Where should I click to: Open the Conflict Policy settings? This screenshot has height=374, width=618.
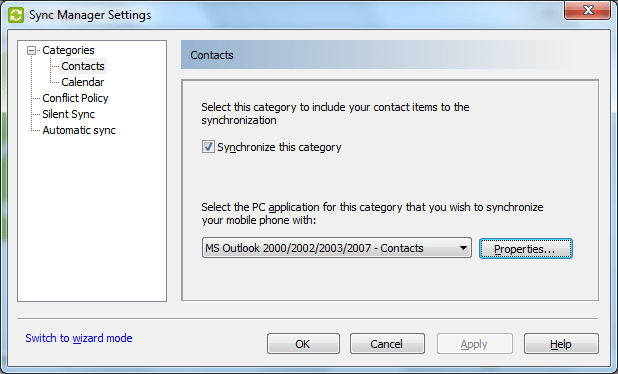tap(75, 98)
